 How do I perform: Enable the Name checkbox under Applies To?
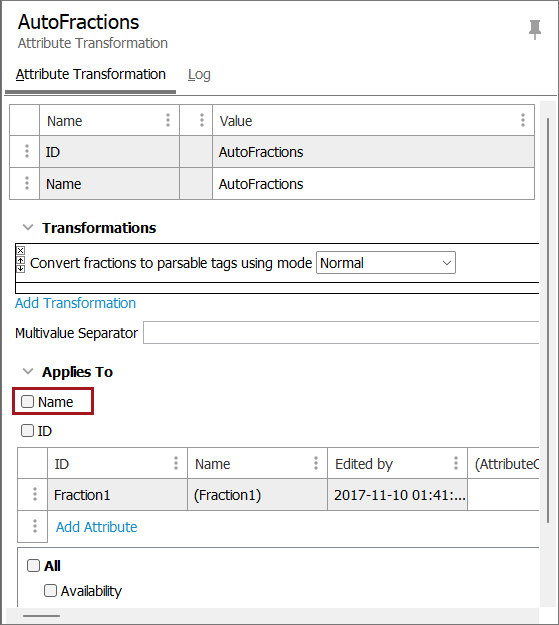click(28, 401)
